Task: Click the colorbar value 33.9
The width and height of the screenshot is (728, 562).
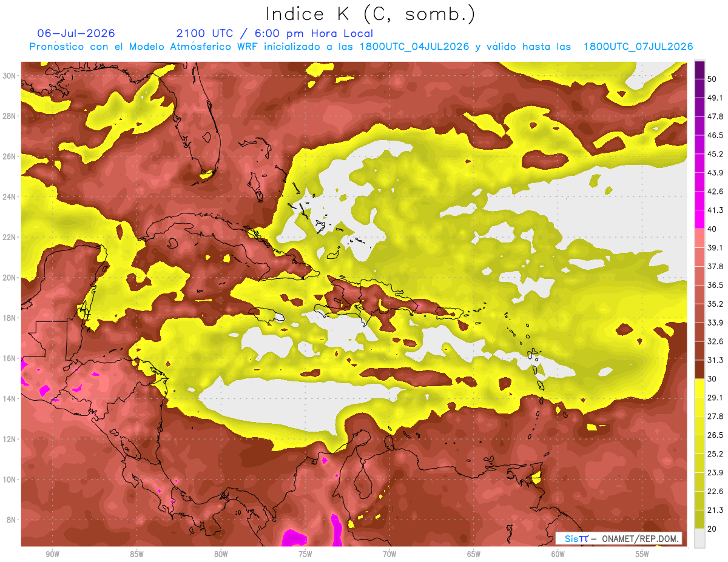Action: pos(715,323)
